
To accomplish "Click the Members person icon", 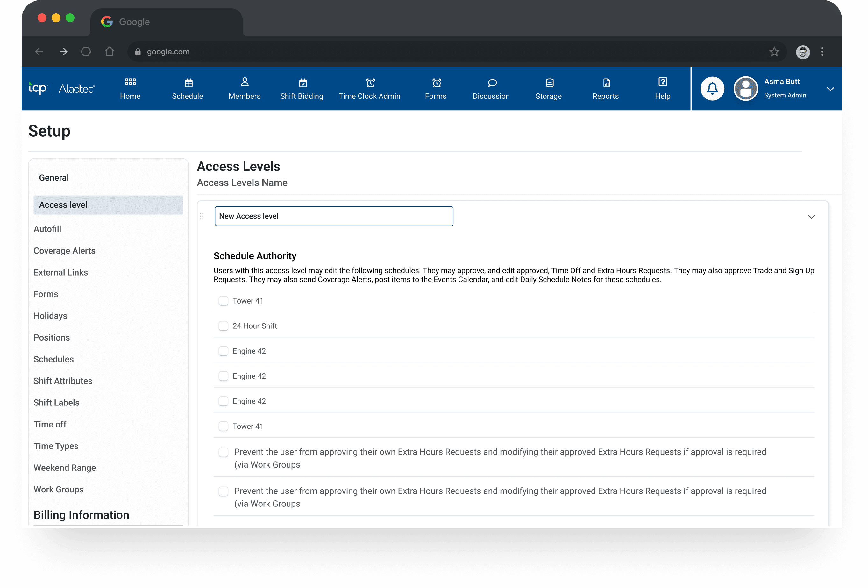I will point(244,82).
